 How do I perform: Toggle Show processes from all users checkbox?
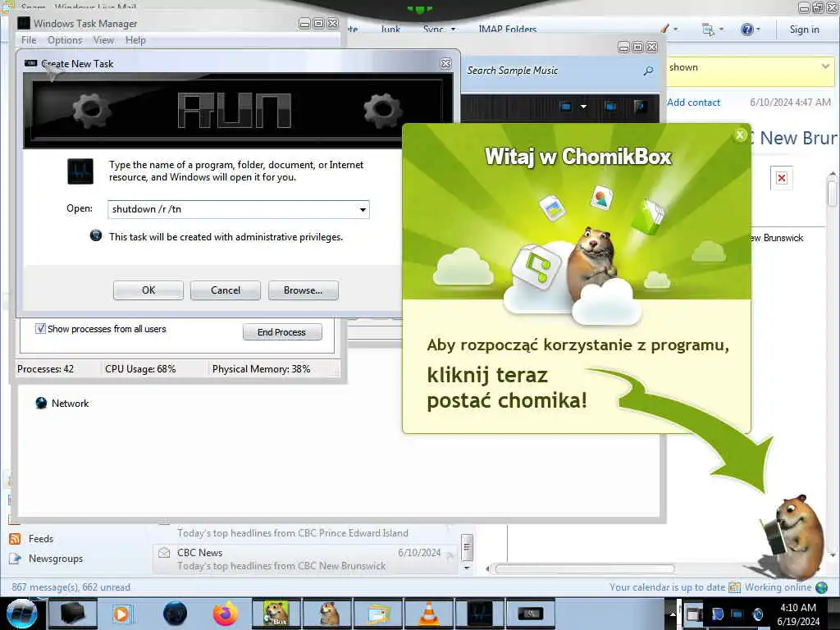coord(40,329)
